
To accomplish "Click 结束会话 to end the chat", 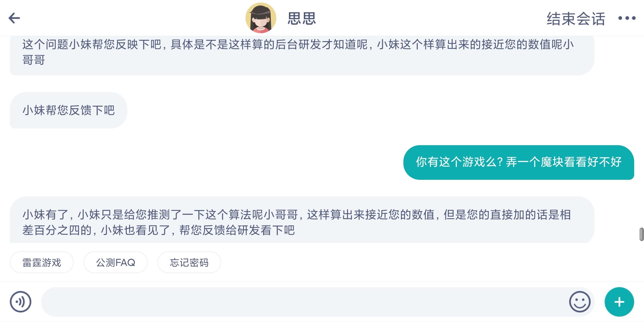I will 576,19.
